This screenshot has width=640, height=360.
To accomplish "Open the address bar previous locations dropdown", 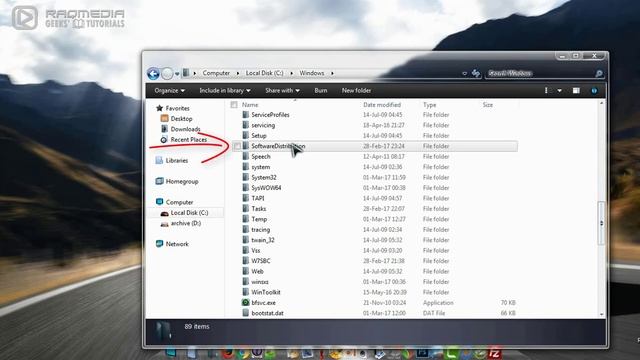I will [464, 73].
